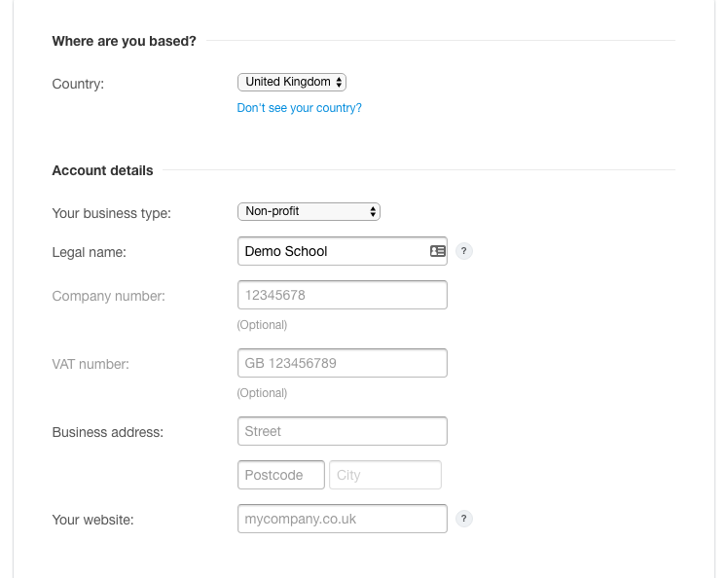This screenshot has width=728, height=578.
Task: Open the Country dropdown showing United Kingdom
Action: click(x=292, y=83)
